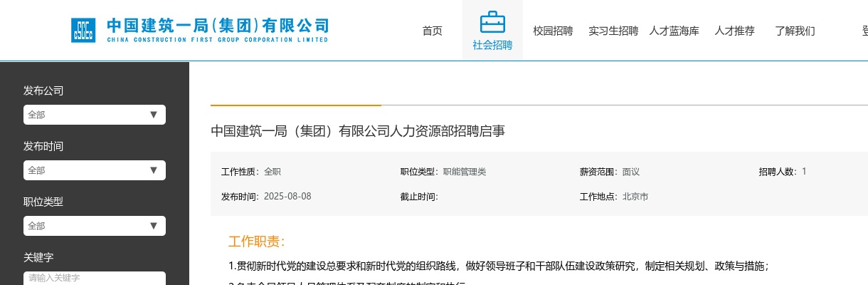Navigate to 了解我们
Screen dimensions: 868x285
coord(795,31)
